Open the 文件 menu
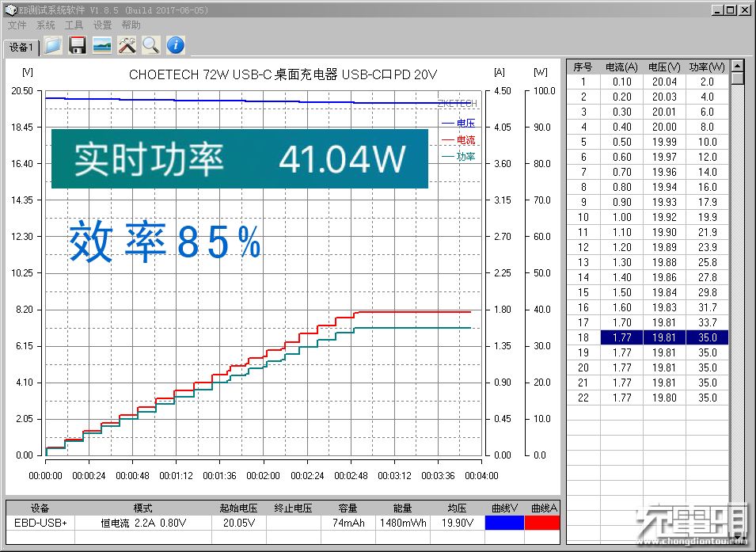 [17, 25]
